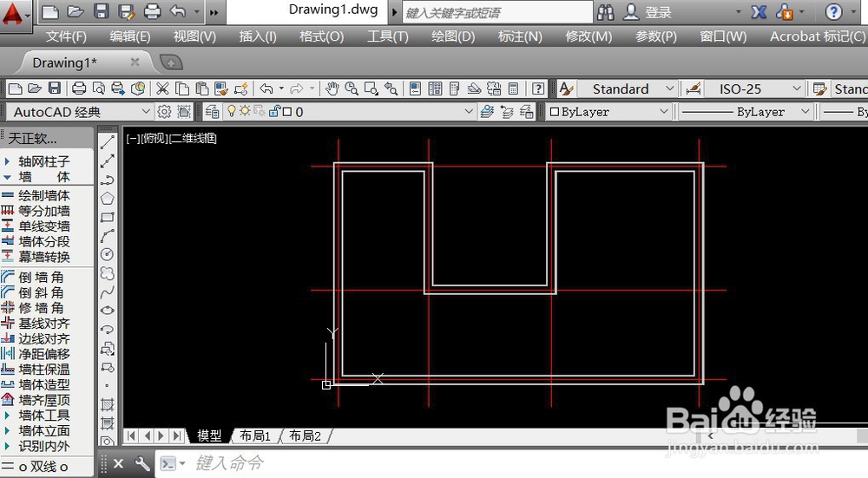Select the Revision Cloud tool

point(108,273)
